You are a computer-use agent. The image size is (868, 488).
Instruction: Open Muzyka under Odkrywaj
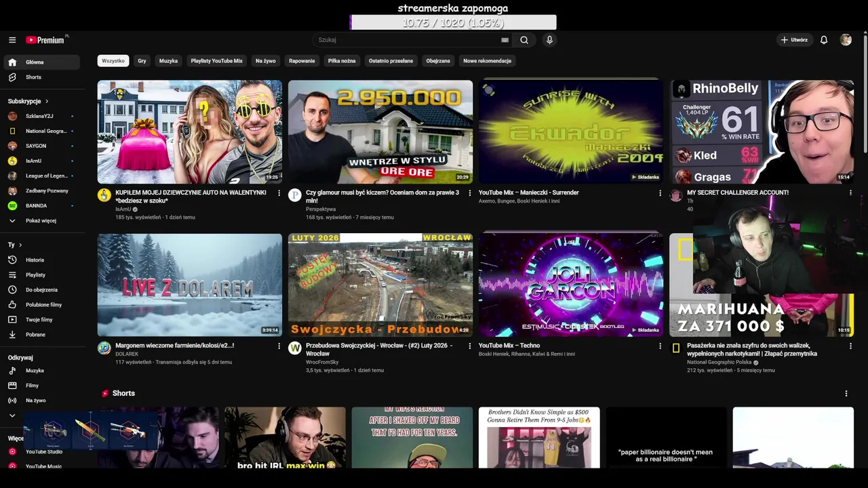tap(41, 371)
